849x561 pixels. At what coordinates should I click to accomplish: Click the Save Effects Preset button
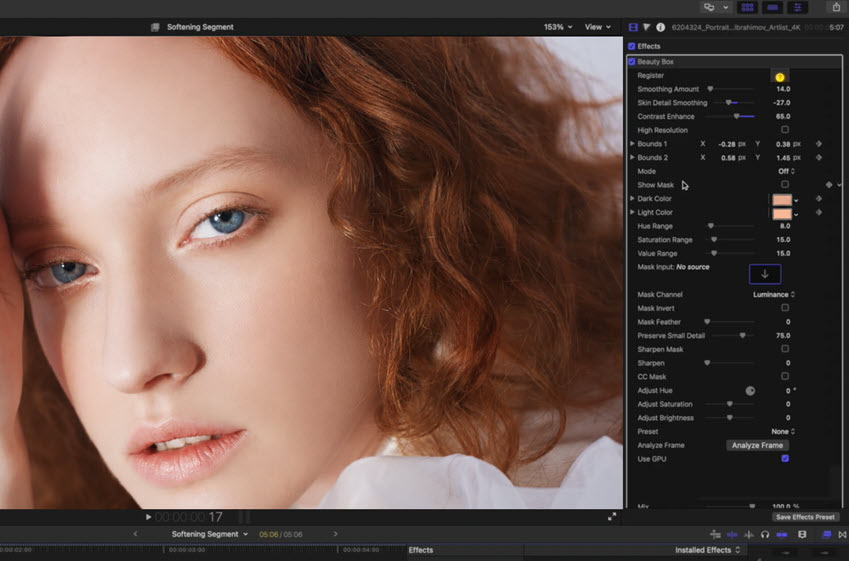(x=805, y=517)
